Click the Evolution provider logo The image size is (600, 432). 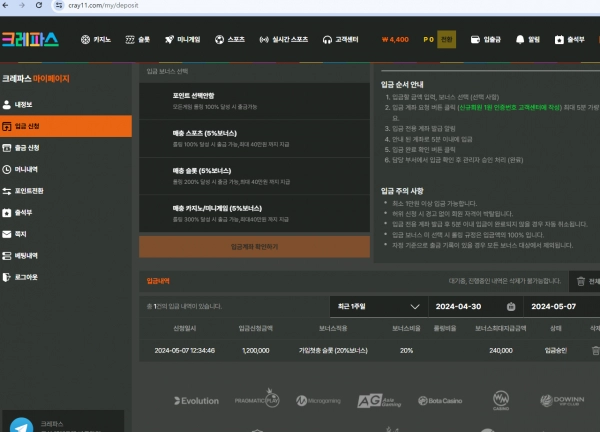pyautogui.click(x=197, y=401)
